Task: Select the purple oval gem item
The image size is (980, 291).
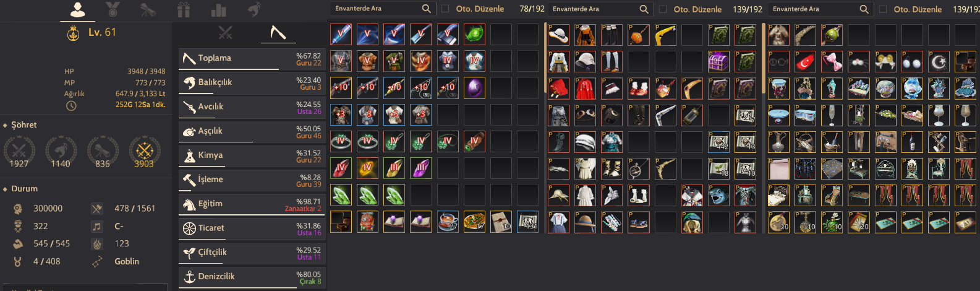Action: point(474,87)
